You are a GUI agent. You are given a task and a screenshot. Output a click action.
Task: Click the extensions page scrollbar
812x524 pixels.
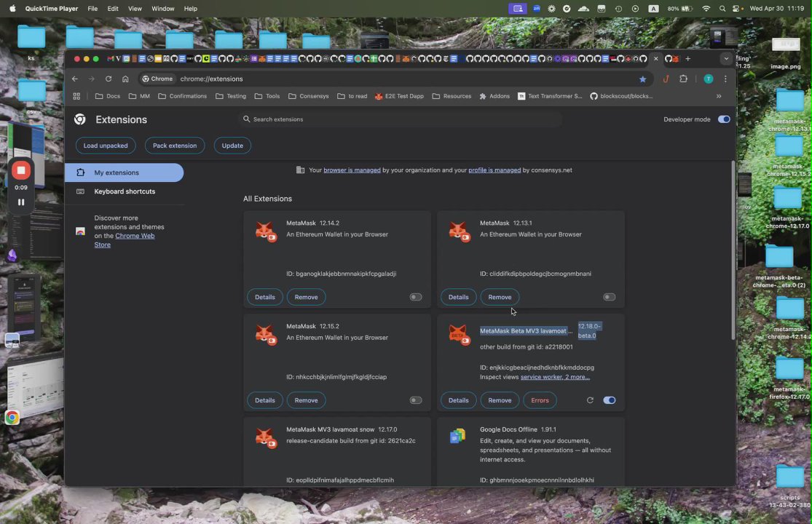(x=733, y=251)
